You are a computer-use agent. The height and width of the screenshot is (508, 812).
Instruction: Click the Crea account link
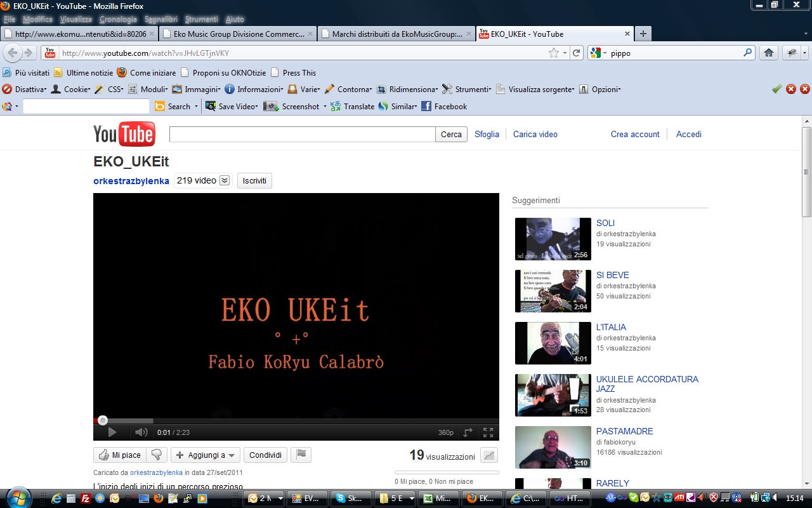coord(635,134)
